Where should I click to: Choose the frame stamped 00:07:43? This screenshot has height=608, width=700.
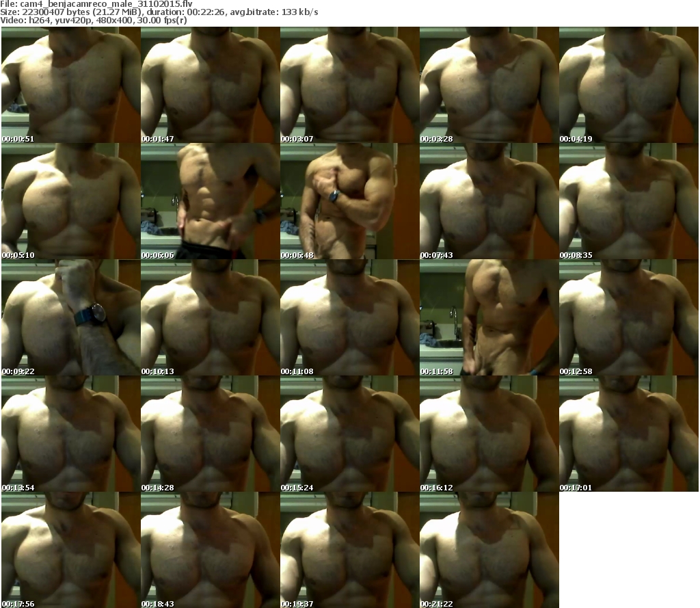coord(489,201)
